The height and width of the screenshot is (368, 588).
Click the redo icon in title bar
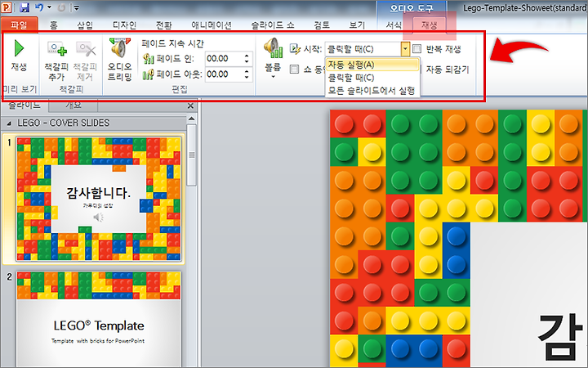pyautogui.click(x=62, y=7)
